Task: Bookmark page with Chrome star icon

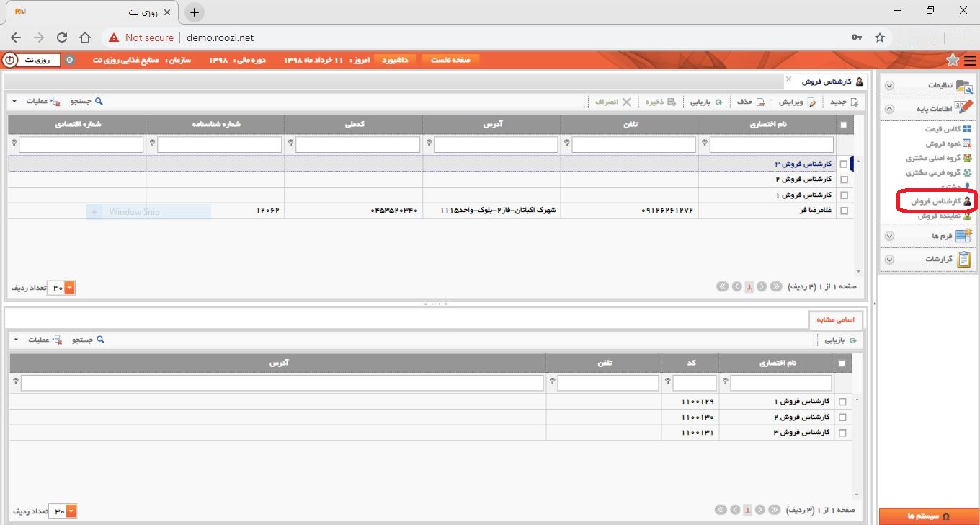Action: 879,37
